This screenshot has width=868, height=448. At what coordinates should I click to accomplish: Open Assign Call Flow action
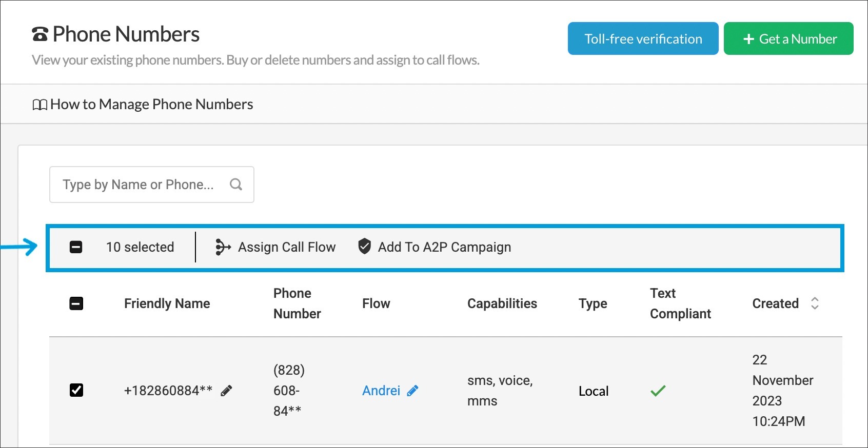tap(286, 247)
